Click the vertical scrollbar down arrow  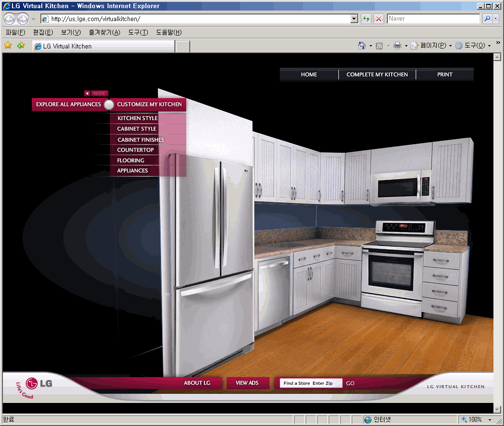click(497, 410)
